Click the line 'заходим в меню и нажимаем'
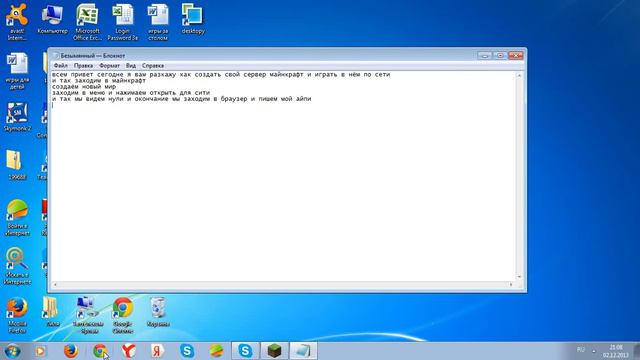The image size is (640, 360). pos(131,93)
